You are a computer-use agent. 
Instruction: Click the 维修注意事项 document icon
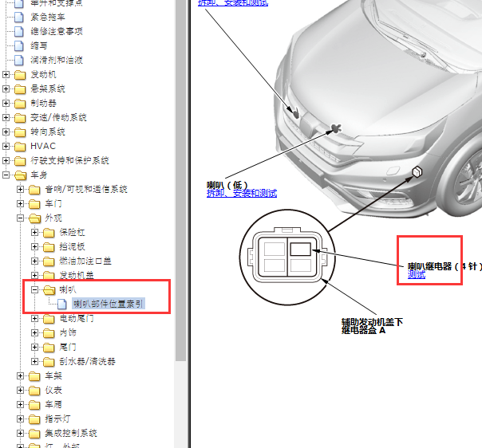pos(19,31)
